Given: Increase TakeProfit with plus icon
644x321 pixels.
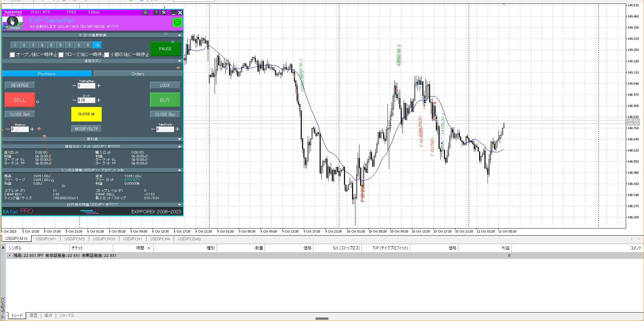Looking at the screenshot, I should 177,129.
